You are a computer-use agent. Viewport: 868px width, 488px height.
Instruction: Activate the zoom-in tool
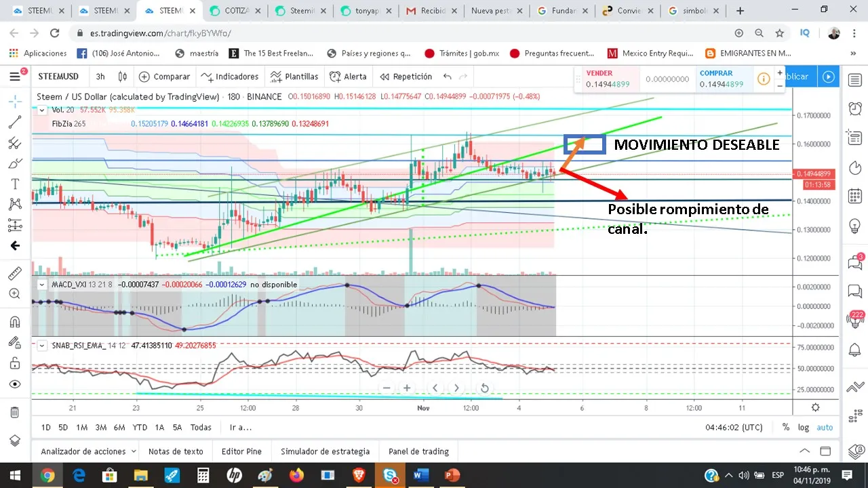[x=15, y=294]
